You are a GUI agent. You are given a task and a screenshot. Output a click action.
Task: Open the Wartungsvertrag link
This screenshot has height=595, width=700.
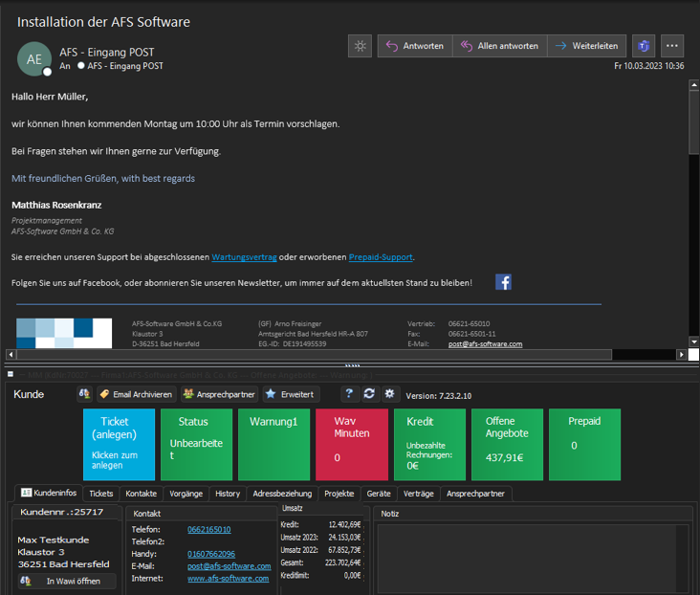point(244,257)
